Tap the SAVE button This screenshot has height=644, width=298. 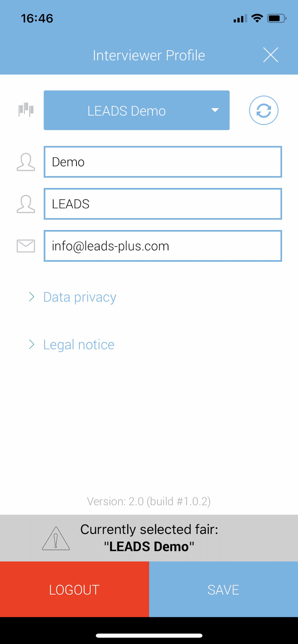(x=223, y=589)
